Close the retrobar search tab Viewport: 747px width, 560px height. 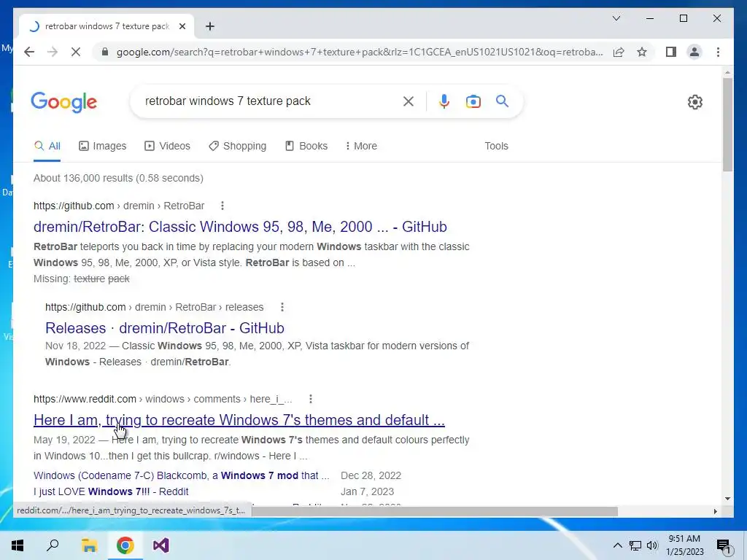182,26
